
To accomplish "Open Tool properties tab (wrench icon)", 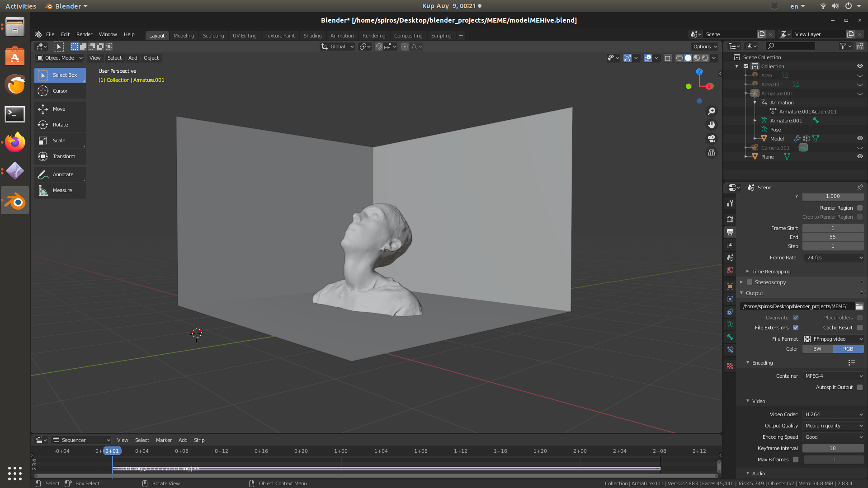I will [730, 203].
